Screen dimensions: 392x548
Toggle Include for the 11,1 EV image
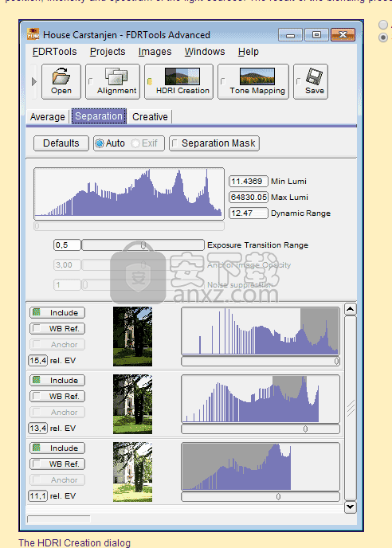pyautogui.click(x=57, y=448)
